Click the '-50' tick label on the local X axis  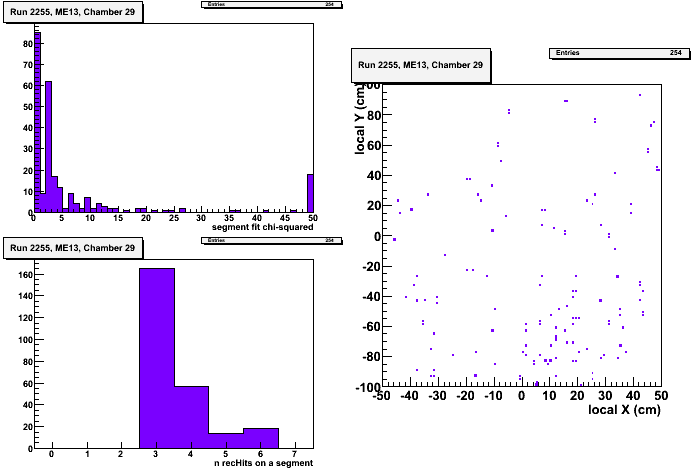tap(381, 396)
